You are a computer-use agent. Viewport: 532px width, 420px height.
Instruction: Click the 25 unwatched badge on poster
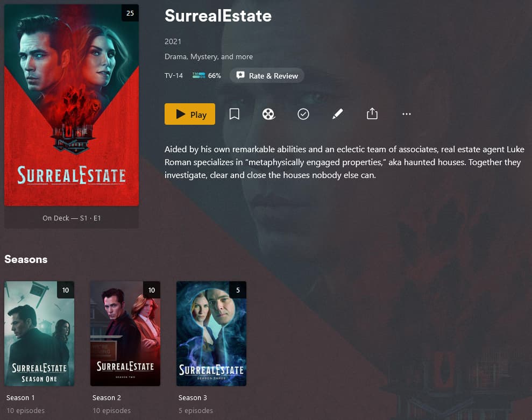coord(130,13)
